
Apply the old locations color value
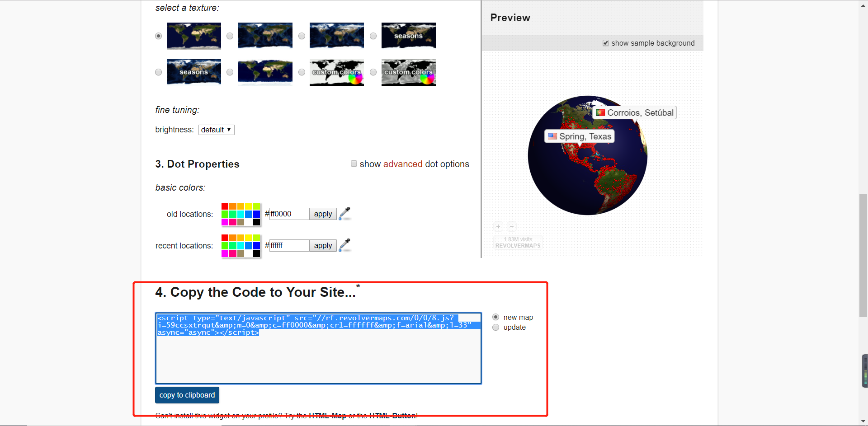coord(323,214)
